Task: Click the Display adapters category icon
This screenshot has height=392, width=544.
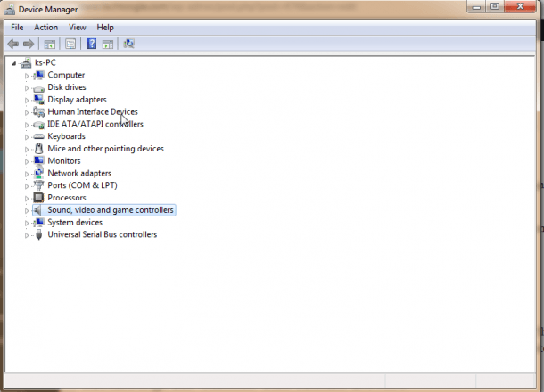Action: click(39, 100)
